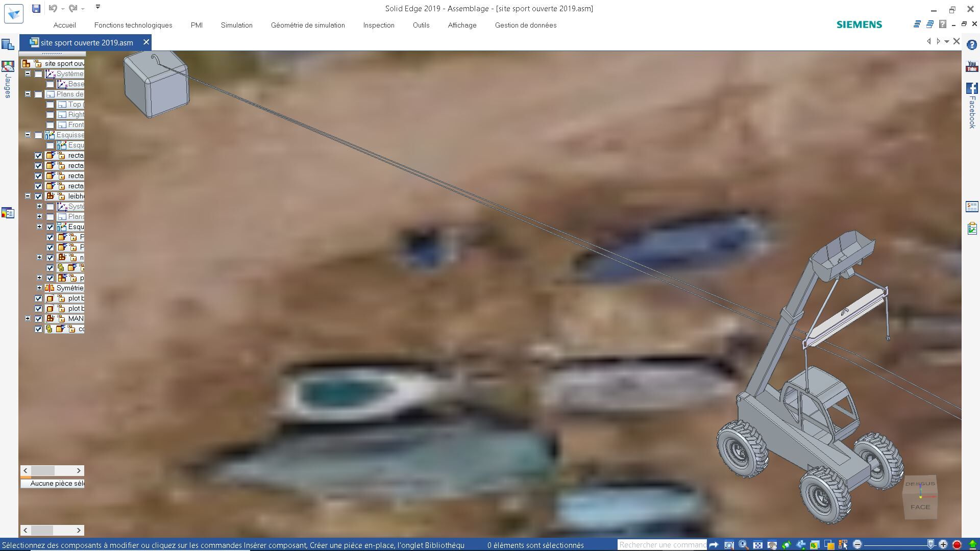Collapse the Systèmes node in PathFinder

coord(28,73)
